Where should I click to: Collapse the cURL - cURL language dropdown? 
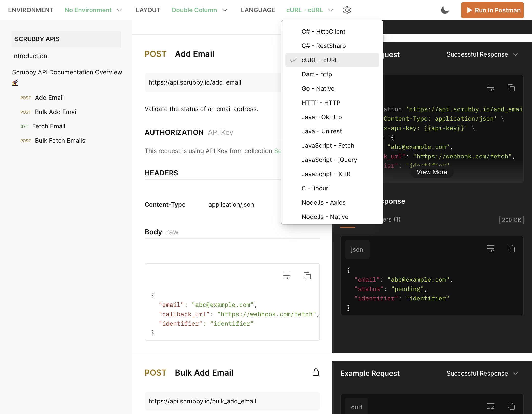point(310,10)
